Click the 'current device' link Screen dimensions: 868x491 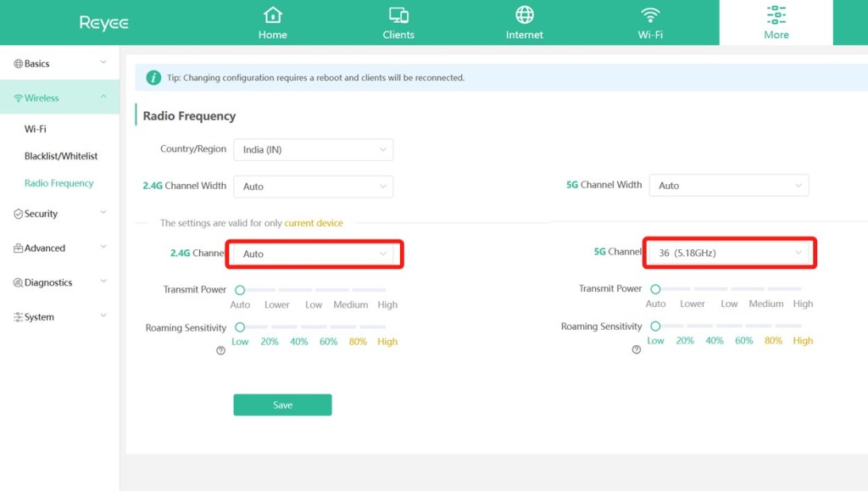pyautogui.click(x=314, y=223)
